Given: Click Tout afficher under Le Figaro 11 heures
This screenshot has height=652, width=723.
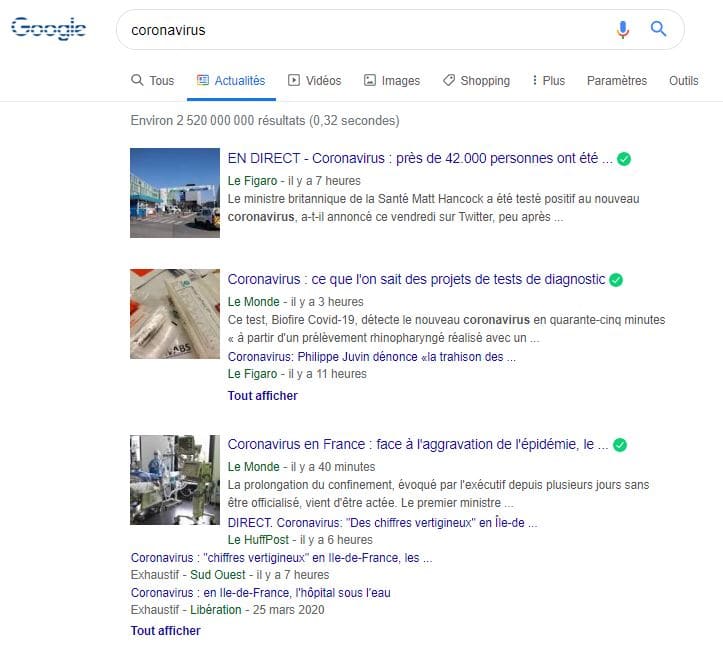Looking at the screenshot, I should (x=262, y=396).
